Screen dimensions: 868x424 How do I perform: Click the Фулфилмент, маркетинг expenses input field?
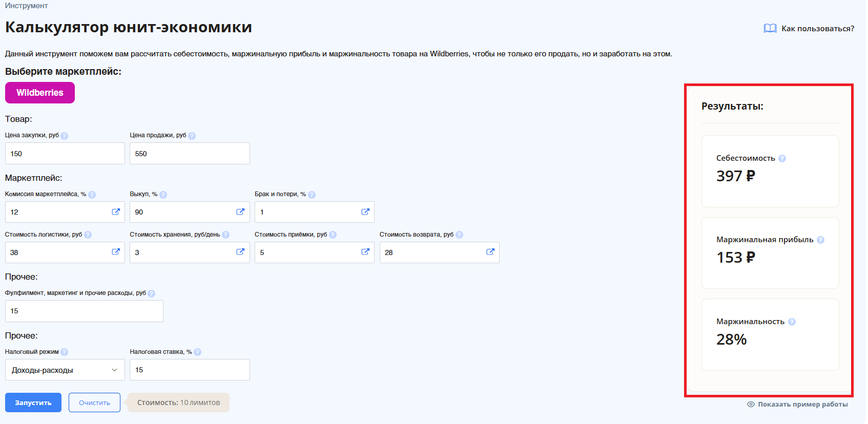84,311
